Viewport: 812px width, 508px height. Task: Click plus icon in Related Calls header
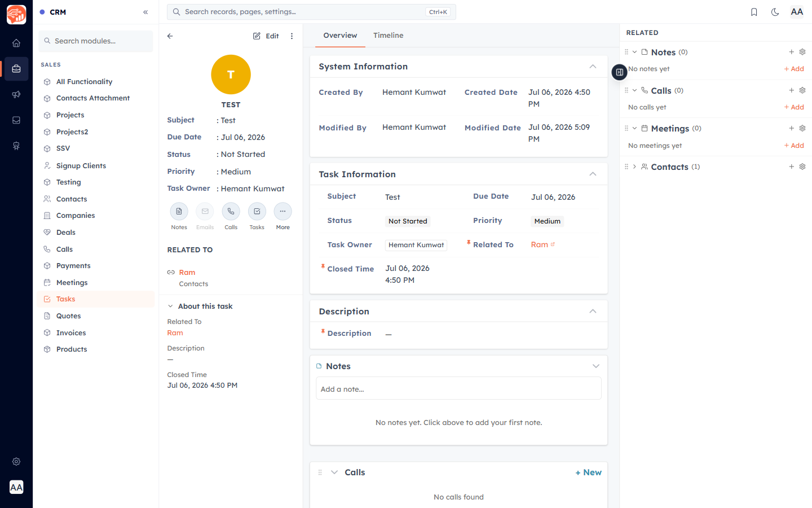791,90
